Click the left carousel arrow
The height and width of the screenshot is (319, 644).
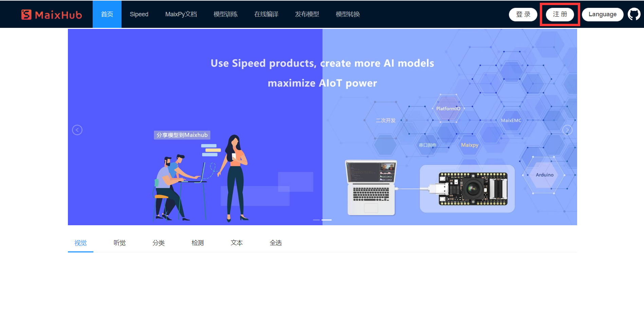(77, 130)
